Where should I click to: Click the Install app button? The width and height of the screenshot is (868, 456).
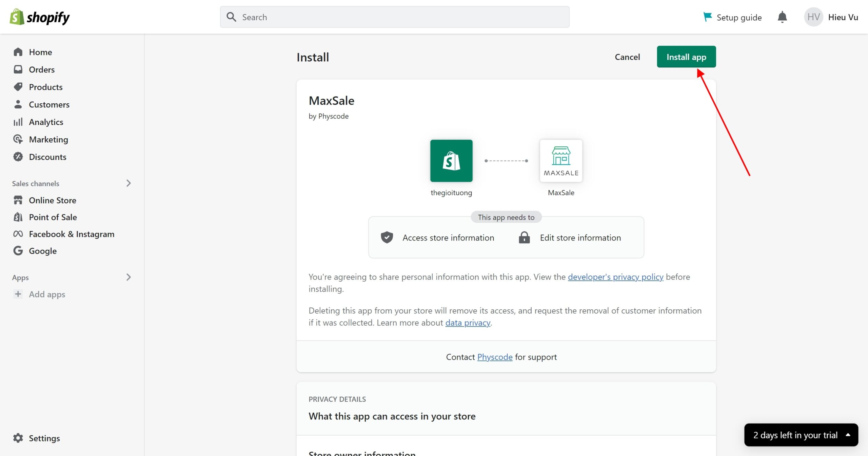point(686,57)
